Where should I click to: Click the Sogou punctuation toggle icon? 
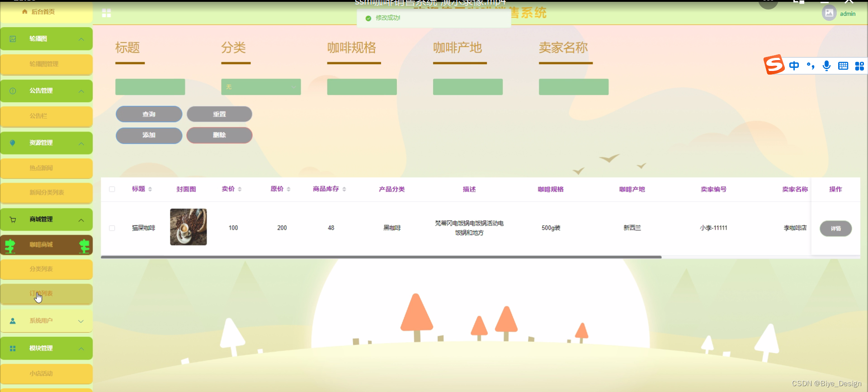(811, 66)
